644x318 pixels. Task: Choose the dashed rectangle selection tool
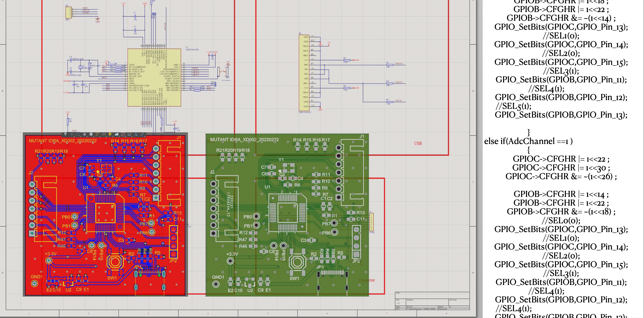point(78,134)
